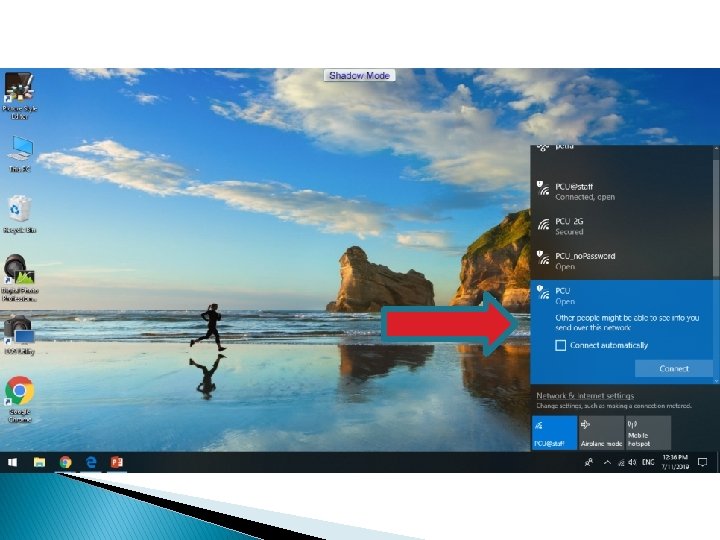Viewport: 720px width, 540px height.
Task: Click the scrollbar down arrow in network list
Action: 716,381
